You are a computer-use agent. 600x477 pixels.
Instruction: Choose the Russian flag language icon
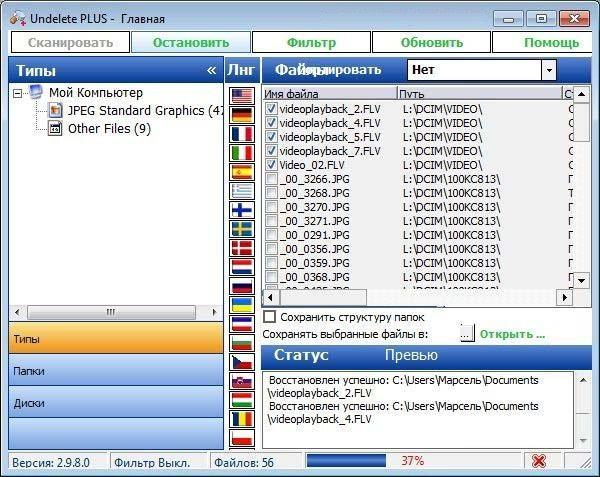click(x=242, y=286)
